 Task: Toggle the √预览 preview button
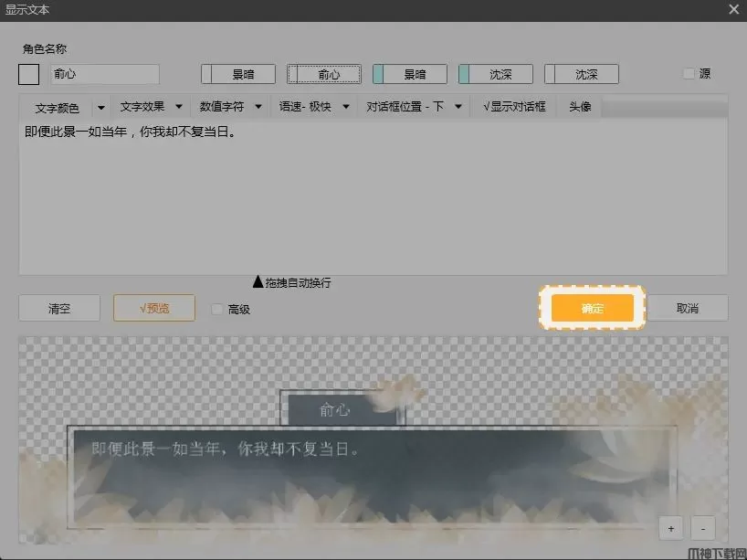coord(154,308)
